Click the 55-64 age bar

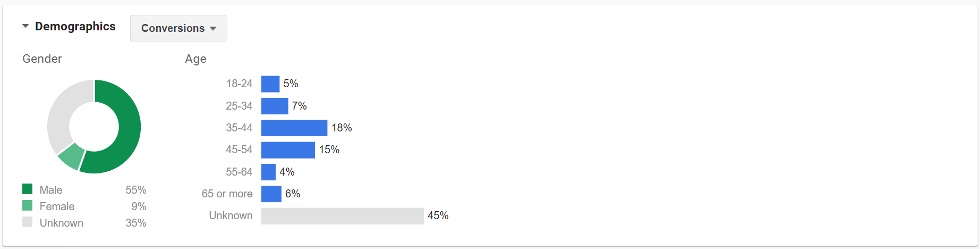[x=268, y=172]
